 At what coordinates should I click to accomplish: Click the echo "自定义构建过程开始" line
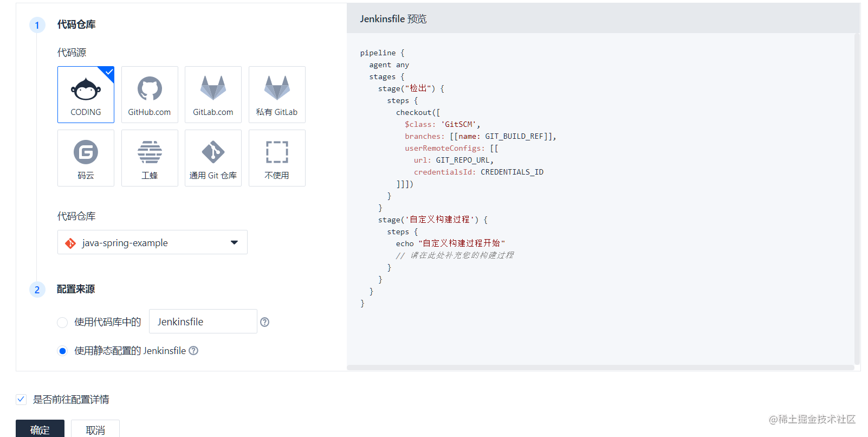click(450, 243)
